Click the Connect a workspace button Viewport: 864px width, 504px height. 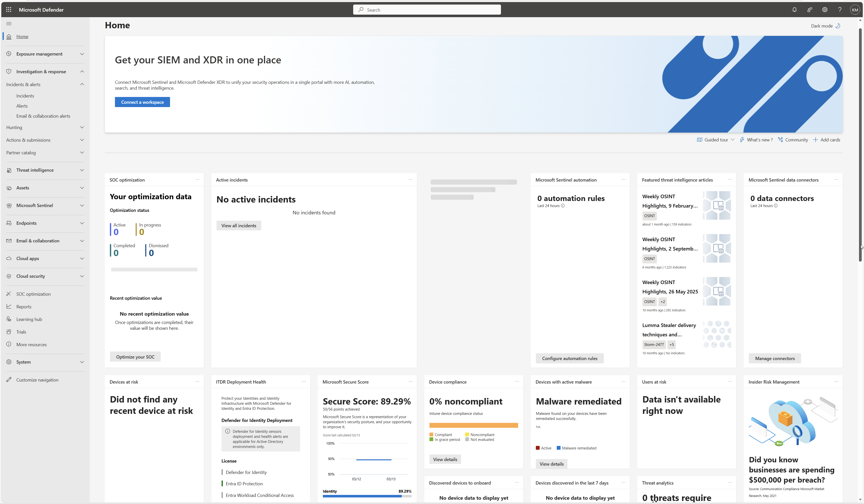(142, 102)
